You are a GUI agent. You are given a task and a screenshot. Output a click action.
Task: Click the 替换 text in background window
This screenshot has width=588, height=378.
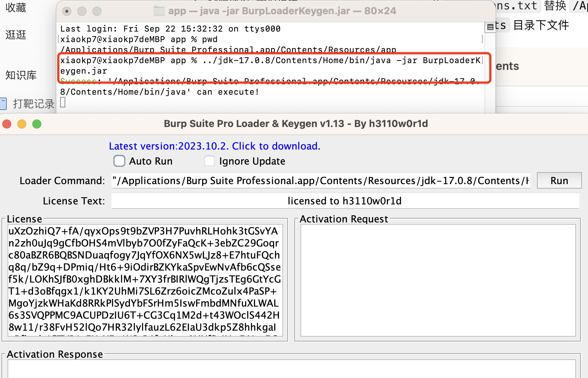pos(555,6)
